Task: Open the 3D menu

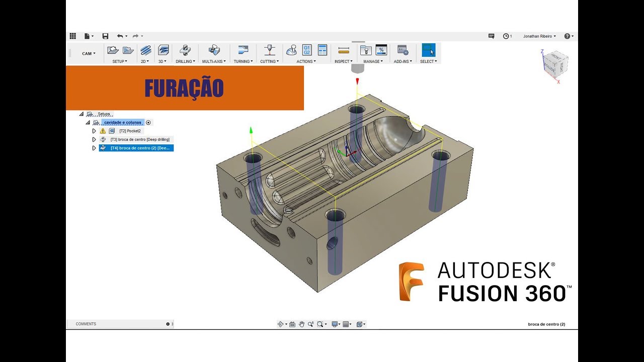Action: pyautogui.click(x=163, y=61)
